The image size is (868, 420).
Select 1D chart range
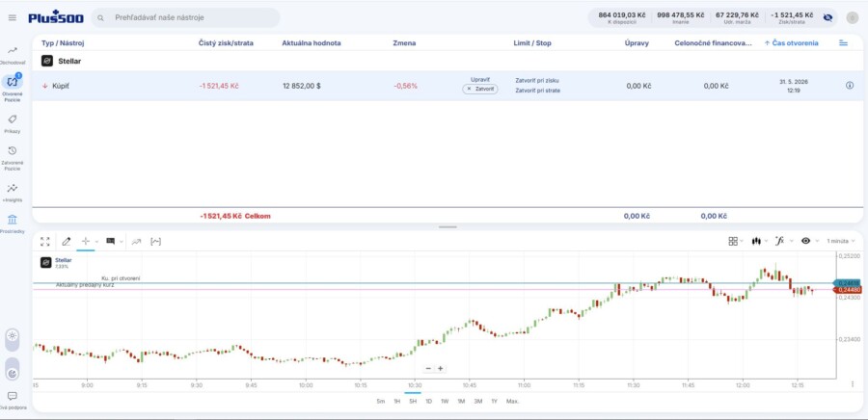(x=428, y=401)
